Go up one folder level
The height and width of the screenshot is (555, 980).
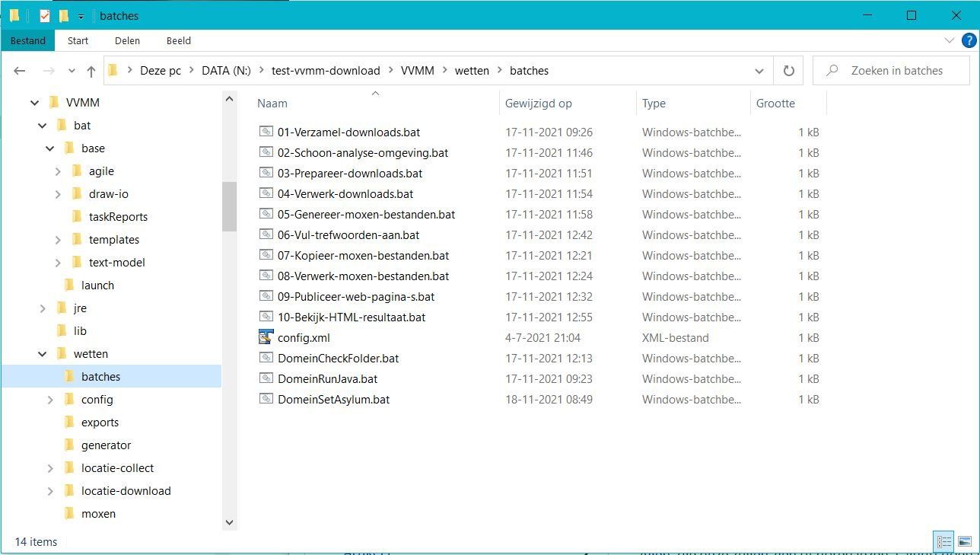click(x=91, y=71)
